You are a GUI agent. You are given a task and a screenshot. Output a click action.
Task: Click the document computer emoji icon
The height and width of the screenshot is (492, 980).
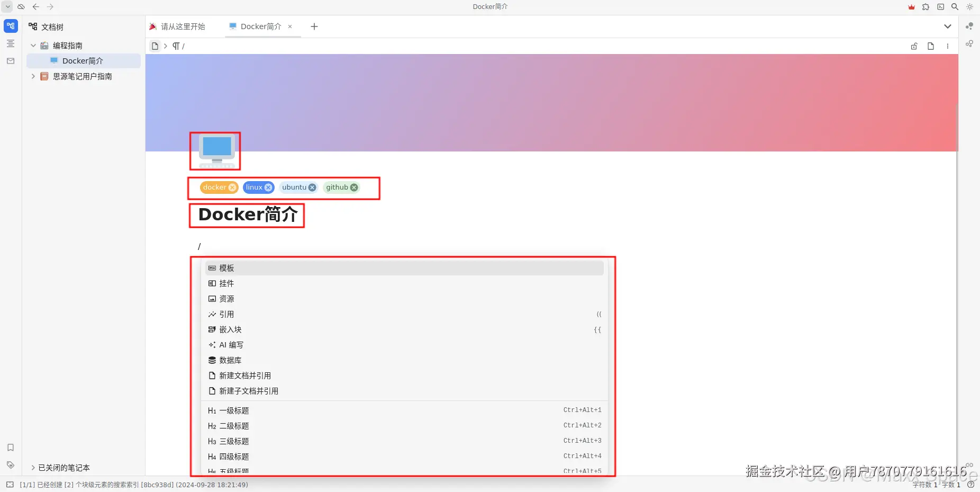217,151
